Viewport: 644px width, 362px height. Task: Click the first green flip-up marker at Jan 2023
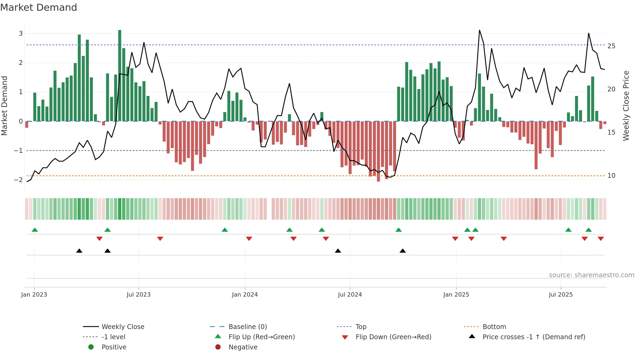(x=35, y=230)
